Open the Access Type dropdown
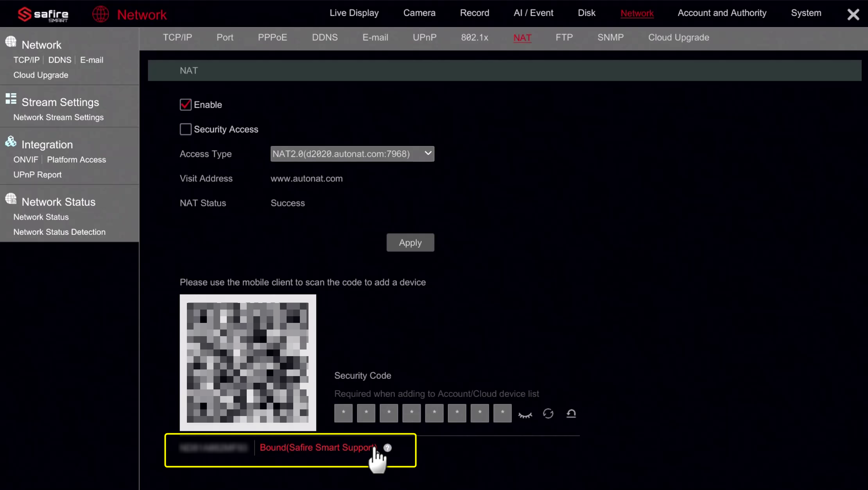The image size is (868, 490). (352, 154)
